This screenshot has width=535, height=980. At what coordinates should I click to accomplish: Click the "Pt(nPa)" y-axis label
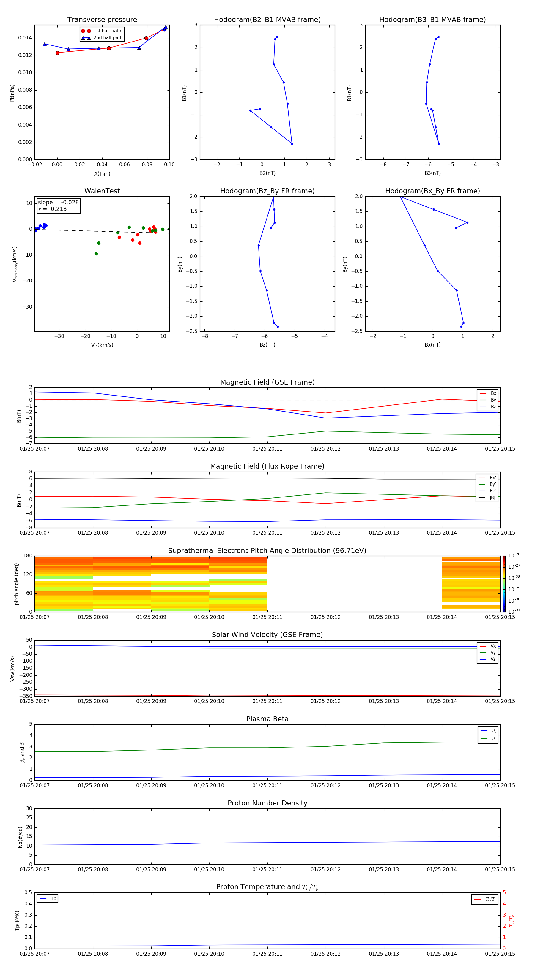tap(12, 92)
